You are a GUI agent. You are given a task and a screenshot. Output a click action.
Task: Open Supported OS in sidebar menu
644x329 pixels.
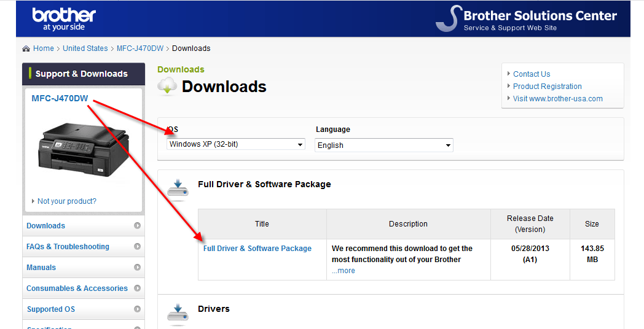point(51,309)
